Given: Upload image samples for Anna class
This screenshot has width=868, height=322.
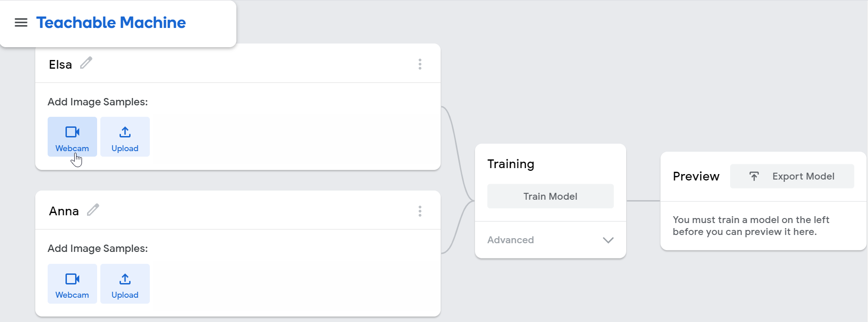Looking at the screenshot, I should click(125, 284).
